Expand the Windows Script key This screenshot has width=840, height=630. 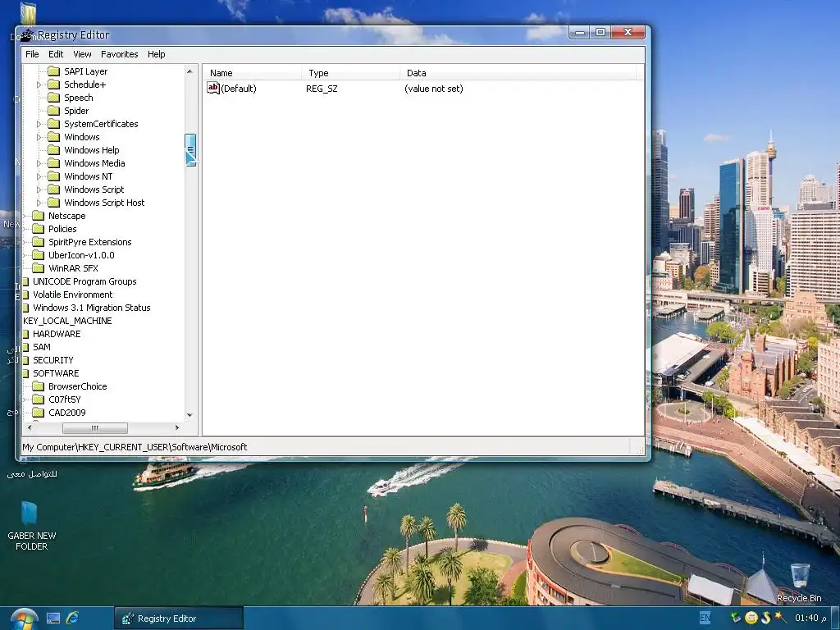39,189
